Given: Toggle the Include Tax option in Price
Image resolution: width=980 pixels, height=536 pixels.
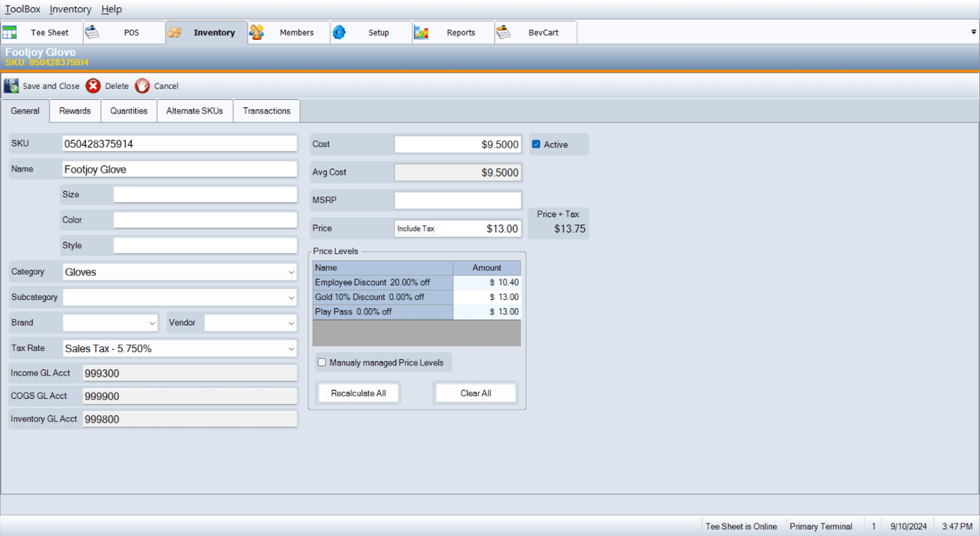Looking at the screenshot, I should 415,228.
